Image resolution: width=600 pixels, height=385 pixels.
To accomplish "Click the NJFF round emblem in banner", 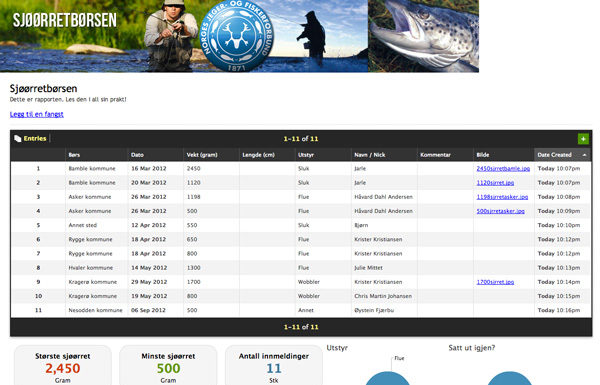I will tap(237, 36).
